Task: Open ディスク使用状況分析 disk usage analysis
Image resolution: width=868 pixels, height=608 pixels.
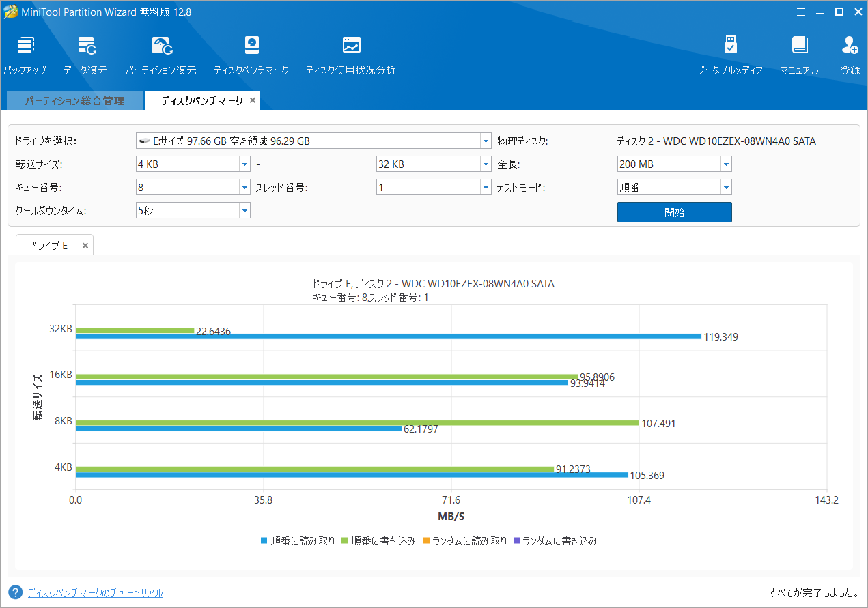Action: tap(350, 53)
